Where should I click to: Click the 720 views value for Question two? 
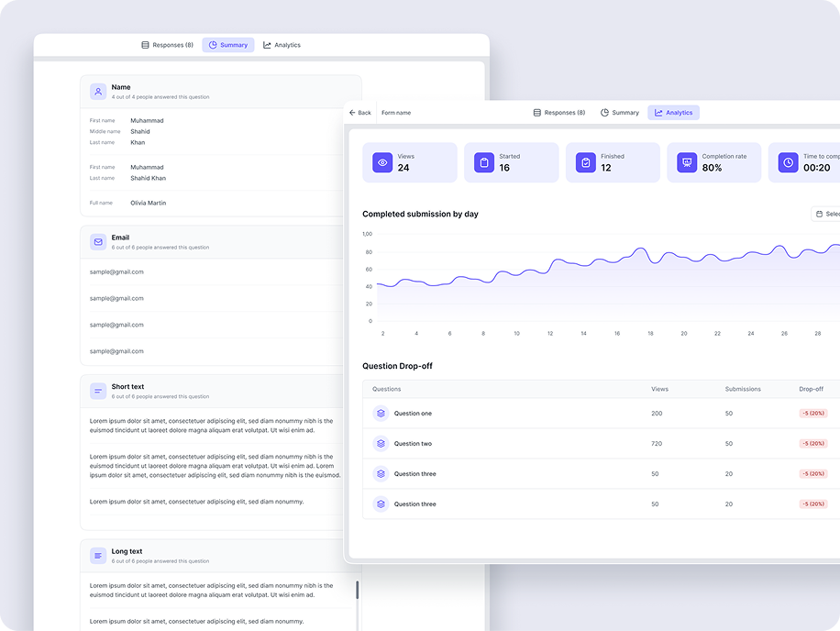(x=657, y=444)
